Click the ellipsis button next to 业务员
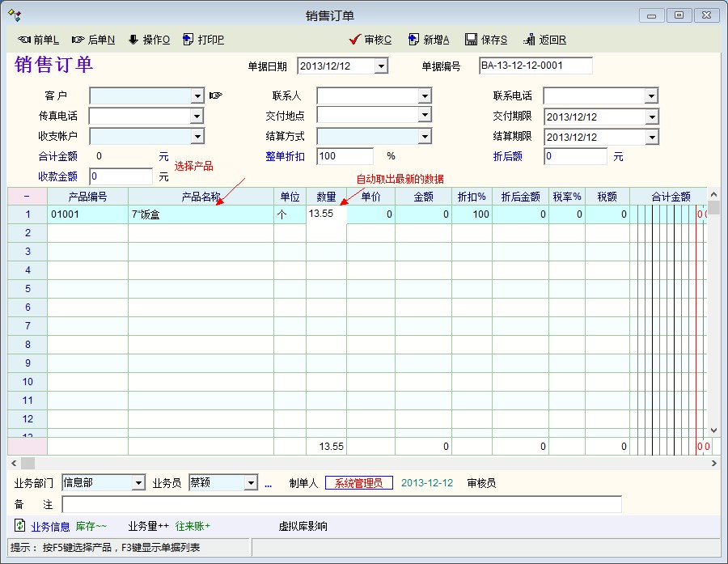 [268, 484]
